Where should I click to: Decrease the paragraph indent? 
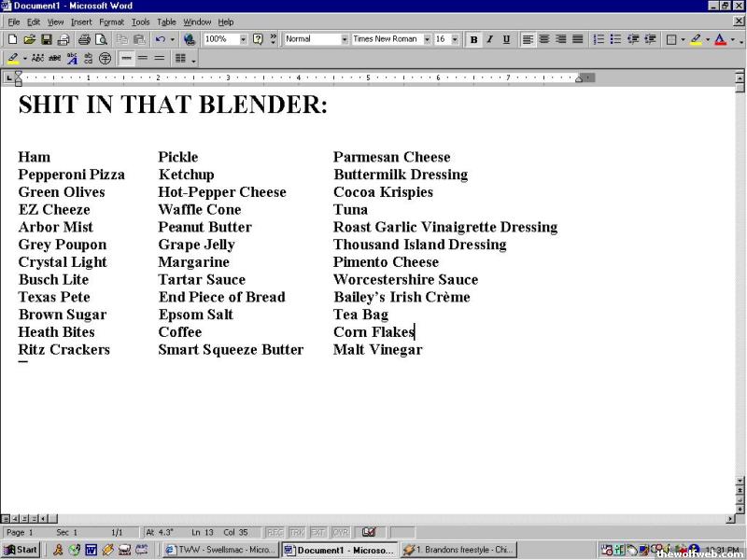[x=633, y=39]
